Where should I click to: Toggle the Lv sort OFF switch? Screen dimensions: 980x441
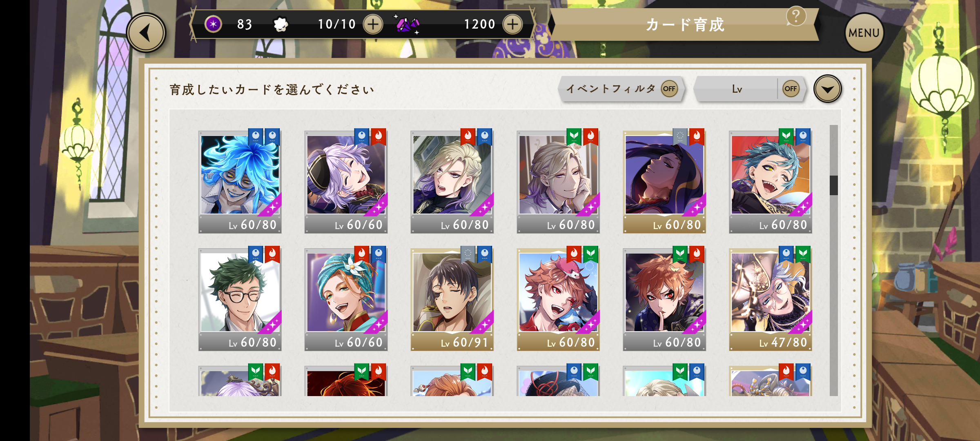click(x=791, y=89)
